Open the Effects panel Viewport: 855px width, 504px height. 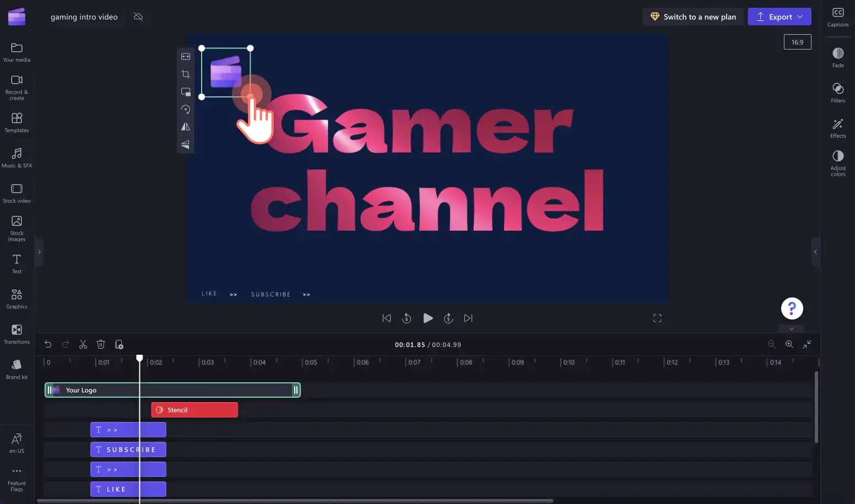838,128
